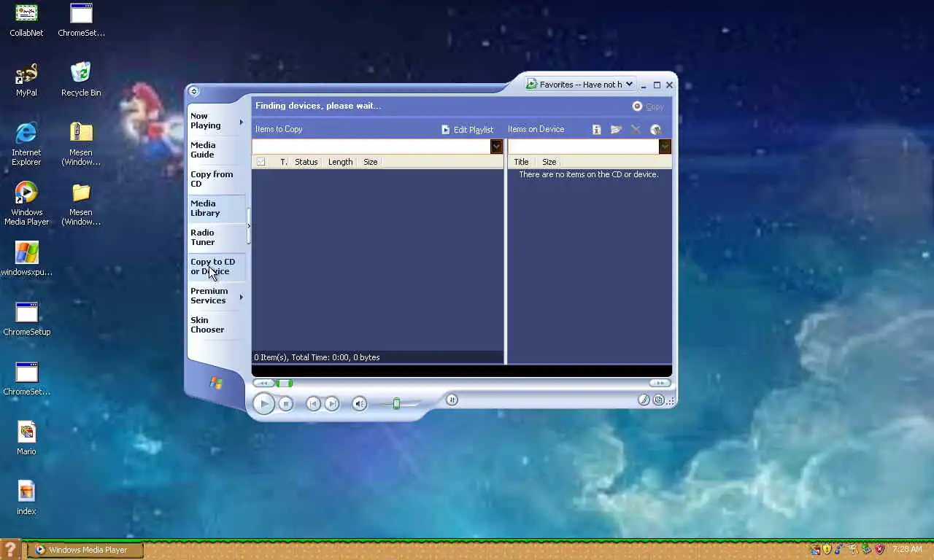934x560 pixels.
Task: Open the windowsxpu... desktop file
Action: 26,259
